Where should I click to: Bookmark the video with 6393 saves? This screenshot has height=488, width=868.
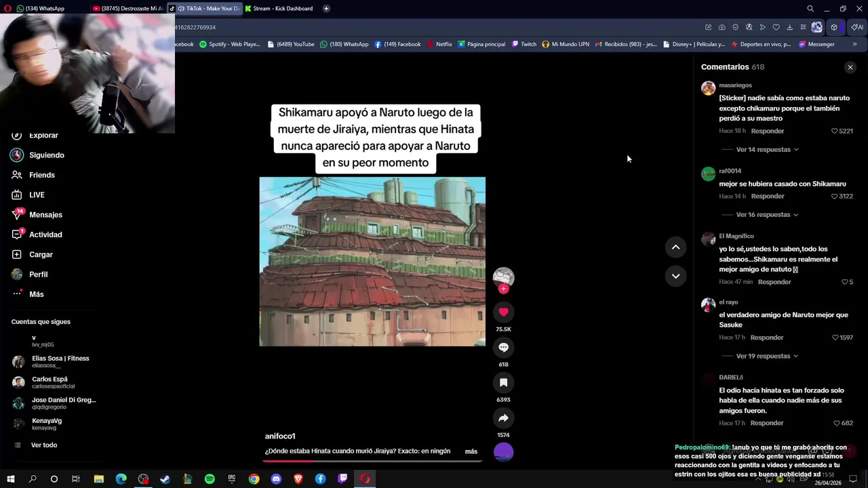tap(503, 382)
